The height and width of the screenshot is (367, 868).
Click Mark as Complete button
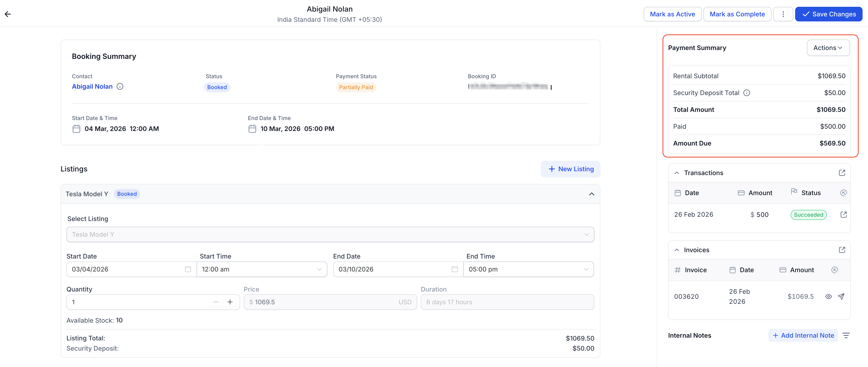737,14
